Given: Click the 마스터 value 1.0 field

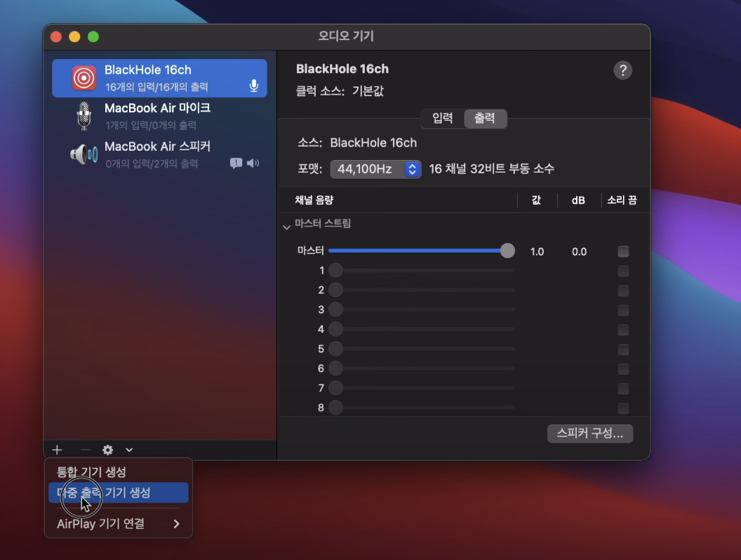Looking at the screenshot, I should 537,251.
